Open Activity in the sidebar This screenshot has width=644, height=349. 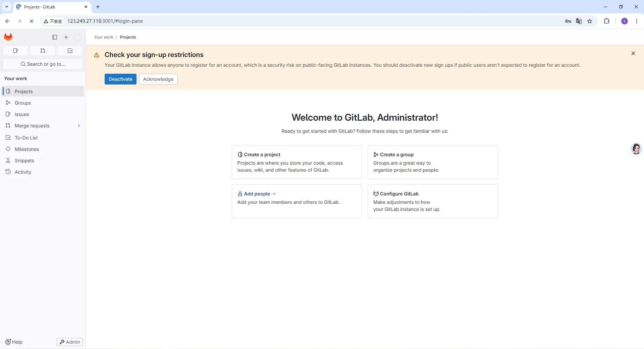click(43, 172)
